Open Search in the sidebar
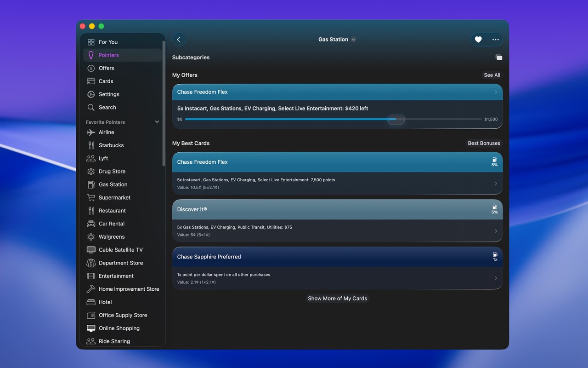Image resolution: width=588 pixels, height=368 pixels. (x=123, y=107)
